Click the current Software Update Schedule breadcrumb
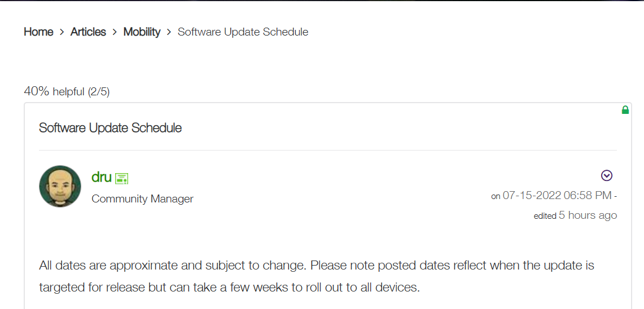Screen dimensions: 644x309 click(x=243, y=32)
